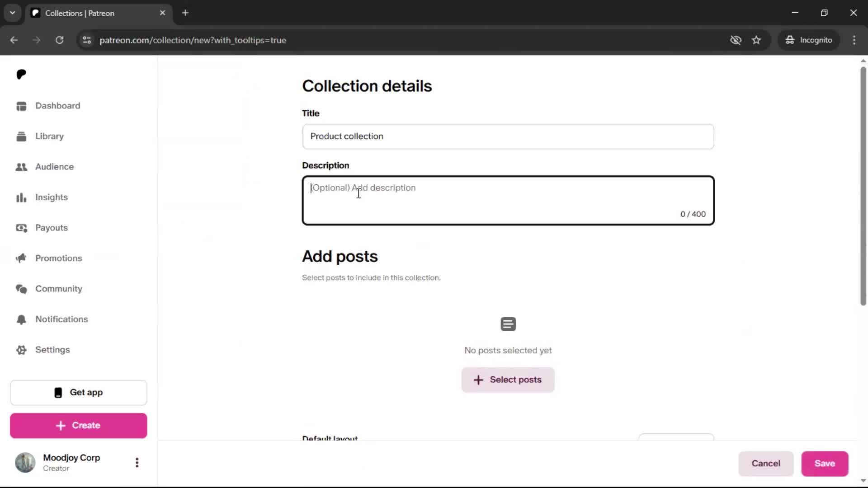Go to Audience menu item

55,167
